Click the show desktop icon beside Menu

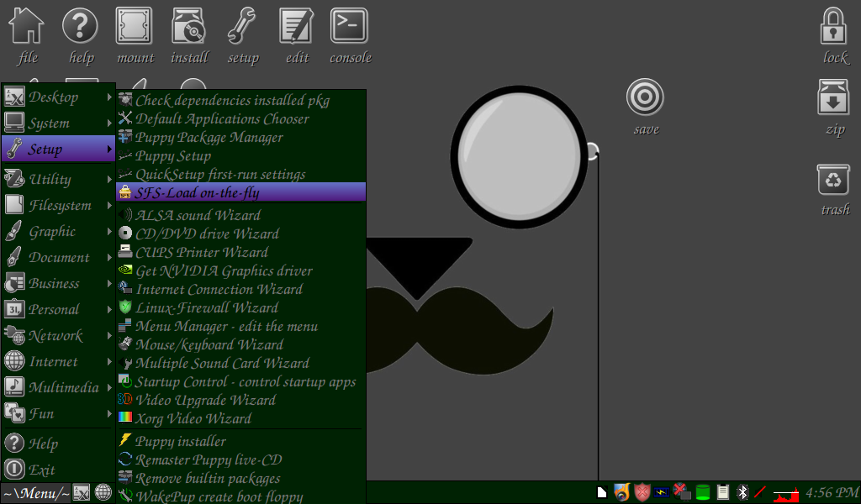tap(82, 492)
